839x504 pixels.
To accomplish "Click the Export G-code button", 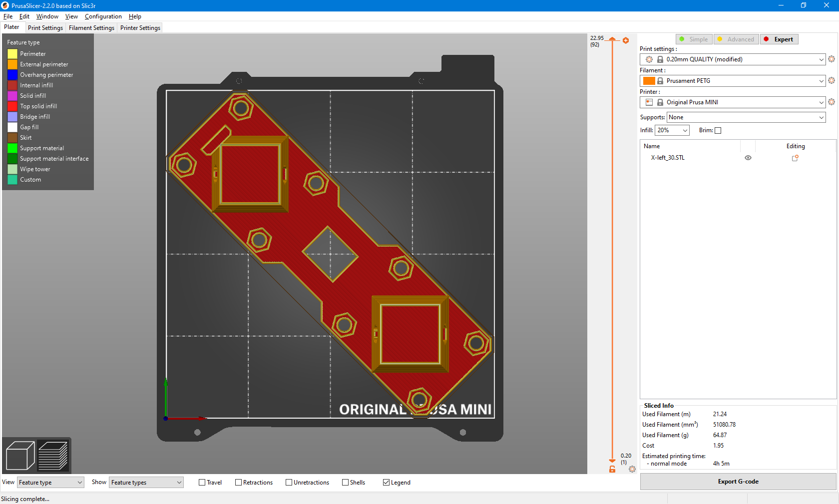I will (x=738, y=482).
